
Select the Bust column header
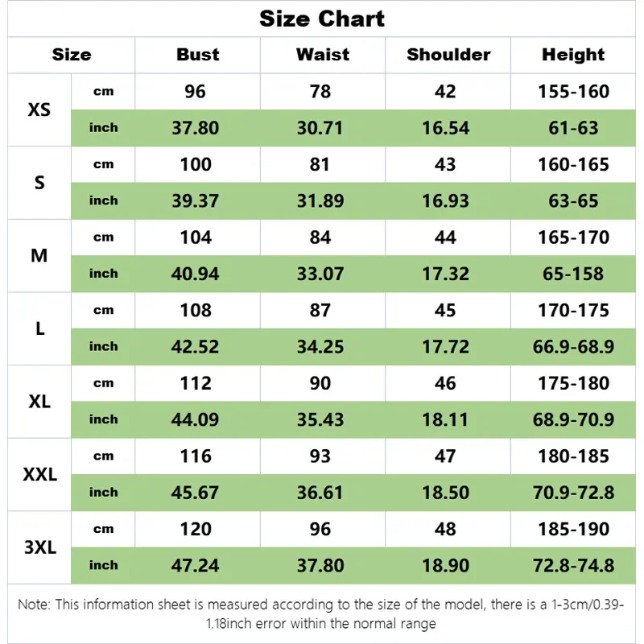[197, 55]
